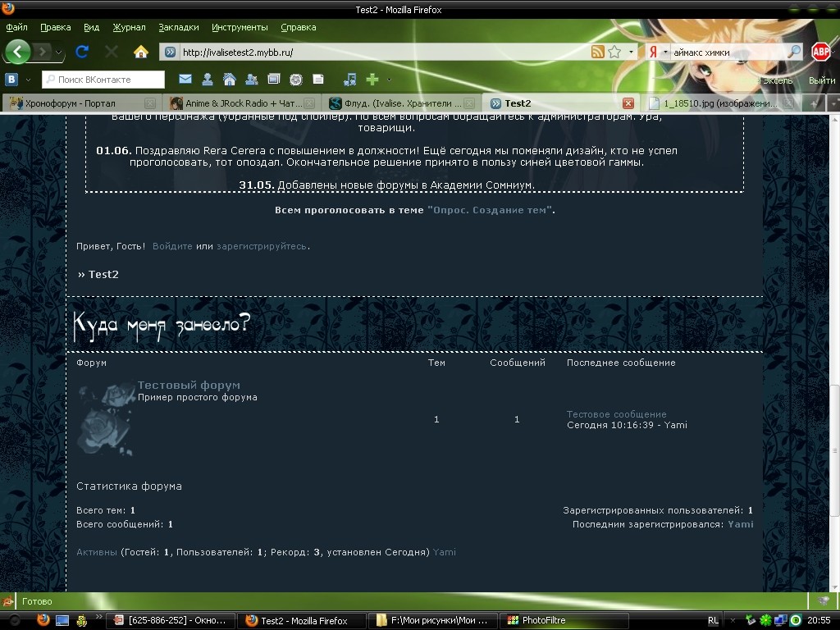Go back using the green Back arrow
The width and height of the screenshot is (840, 630).
click(18, 52)
